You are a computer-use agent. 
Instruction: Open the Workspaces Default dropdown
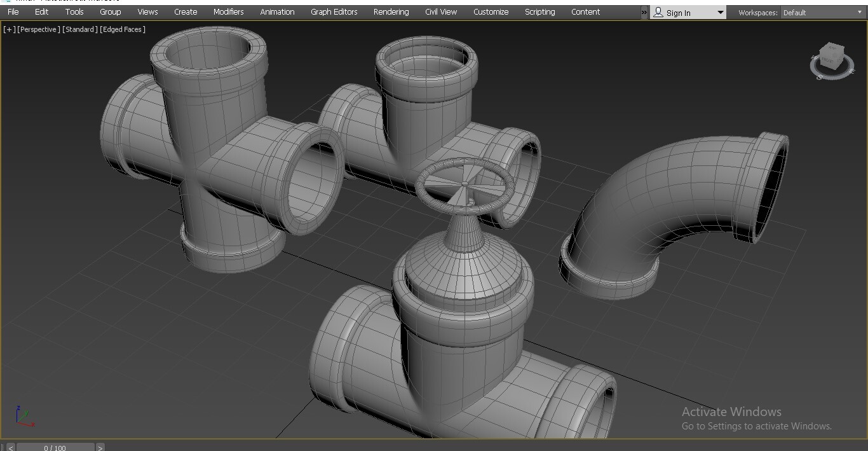tap(822, 12)
